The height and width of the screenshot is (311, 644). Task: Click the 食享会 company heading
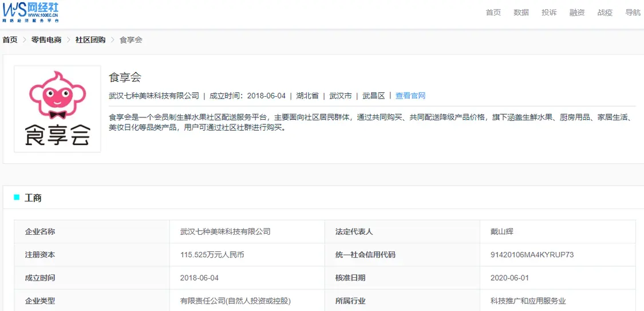(x=125, y=77)
